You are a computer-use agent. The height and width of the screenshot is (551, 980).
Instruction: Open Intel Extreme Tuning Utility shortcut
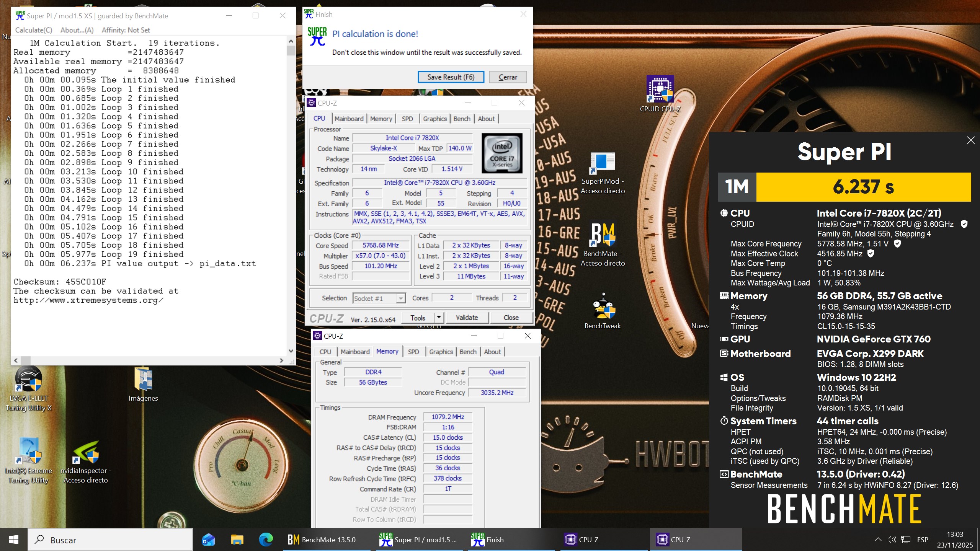pos(28,451)
